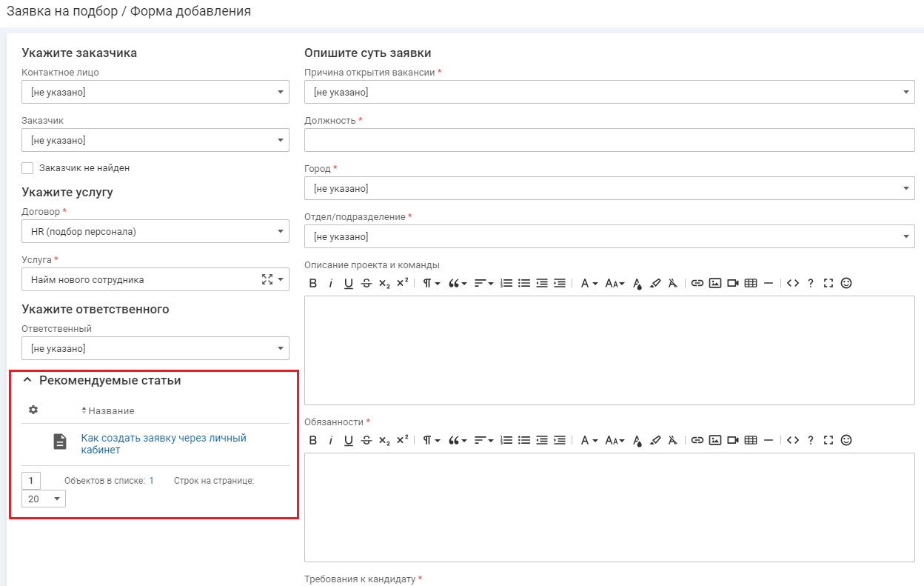Sort articles by Название column header

point(110,410)
